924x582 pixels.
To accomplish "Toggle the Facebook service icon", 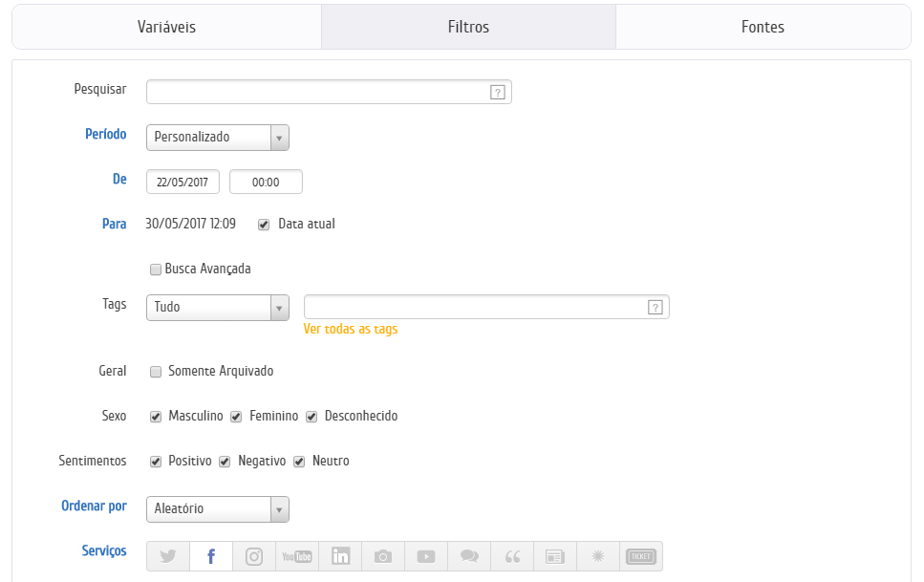I will tap(211, 556).
